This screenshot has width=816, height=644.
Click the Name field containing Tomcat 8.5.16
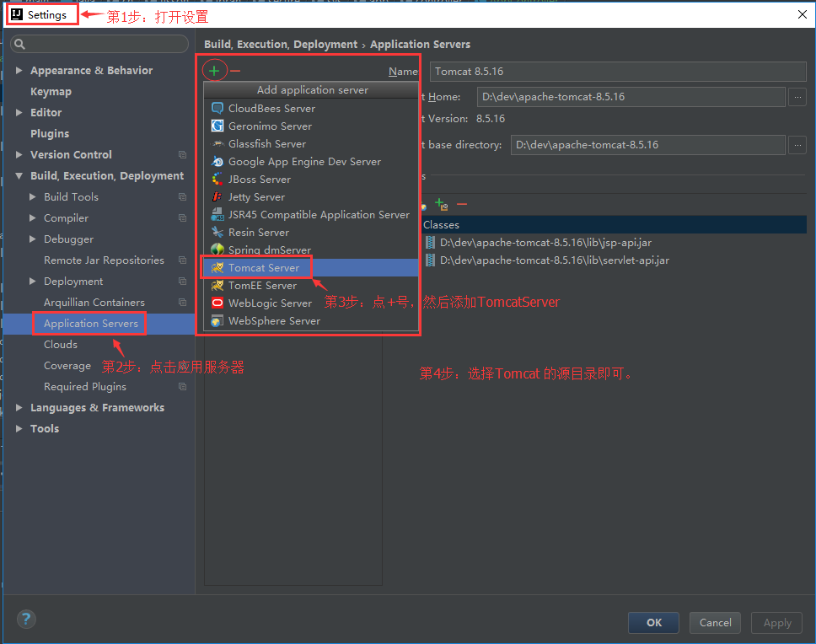[x=618, y=72]
